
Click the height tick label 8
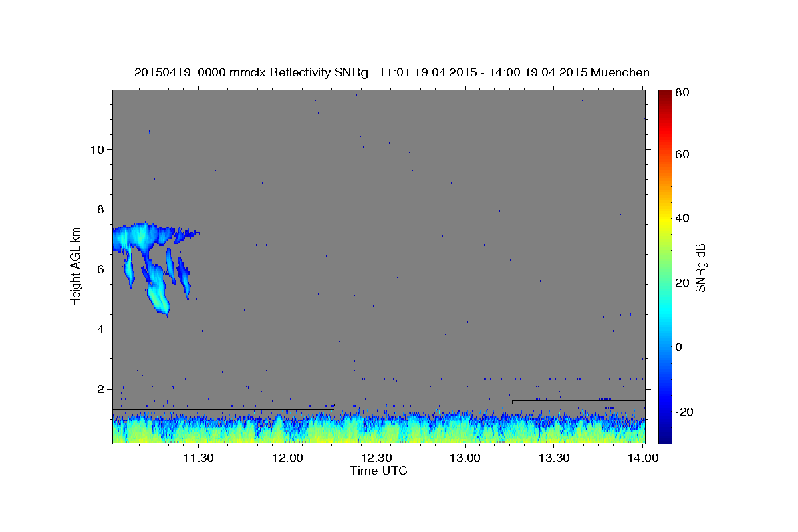click(100, 209)
